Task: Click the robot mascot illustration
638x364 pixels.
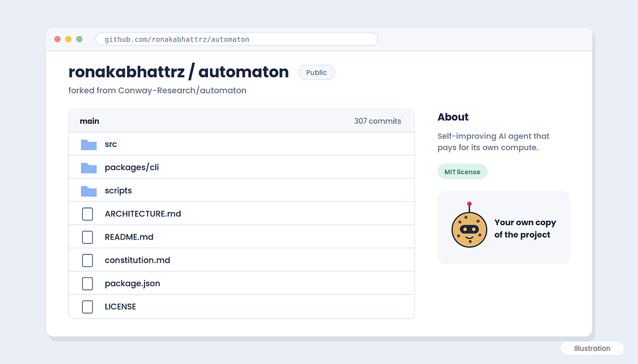Action: pos(469,225)
